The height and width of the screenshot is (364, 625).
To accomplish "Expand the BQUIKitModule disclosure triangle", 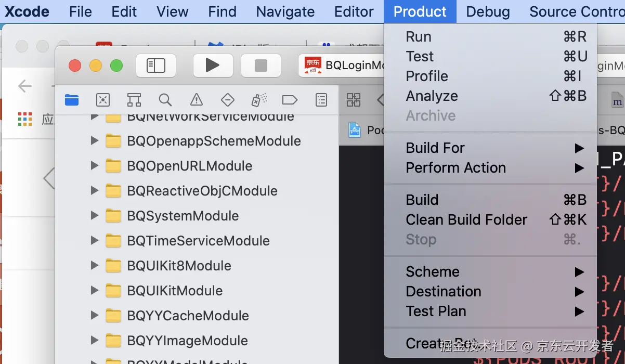I will point(94,290).
